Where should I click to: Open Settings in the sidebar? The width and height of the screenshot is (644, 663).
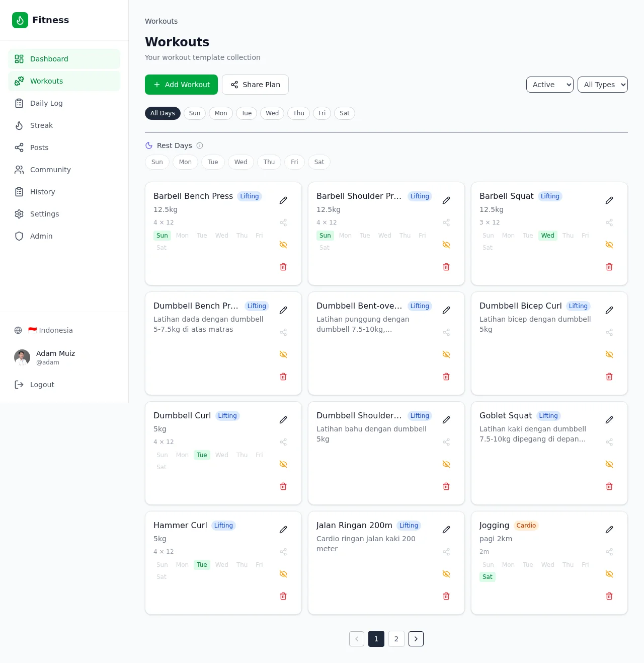tap(64, 214)
